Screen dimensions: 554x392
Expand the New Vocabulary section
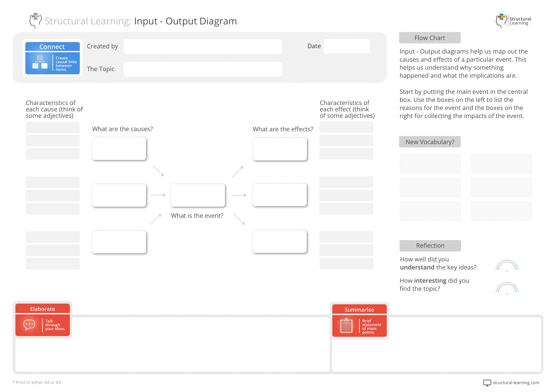(x=430, y=142)
